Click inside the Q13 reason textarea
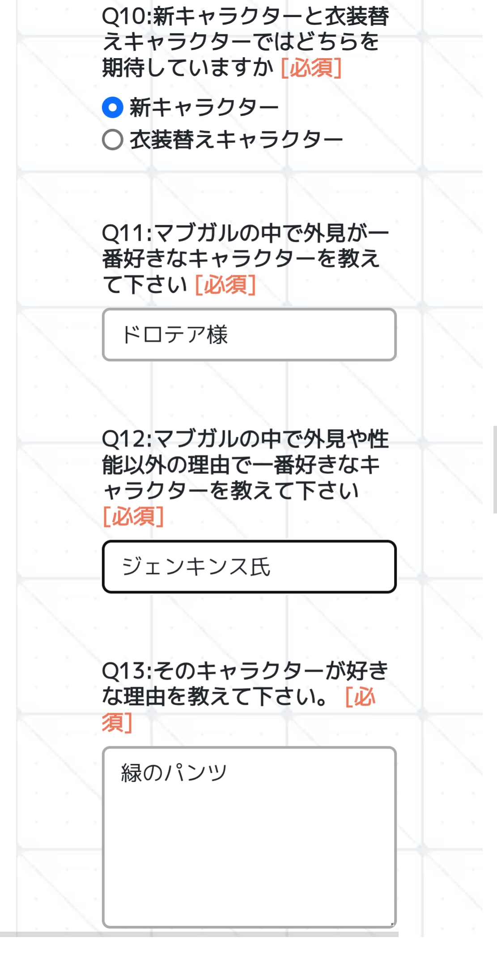The height and width of the screenshot is (980, 497). [249, 850]
